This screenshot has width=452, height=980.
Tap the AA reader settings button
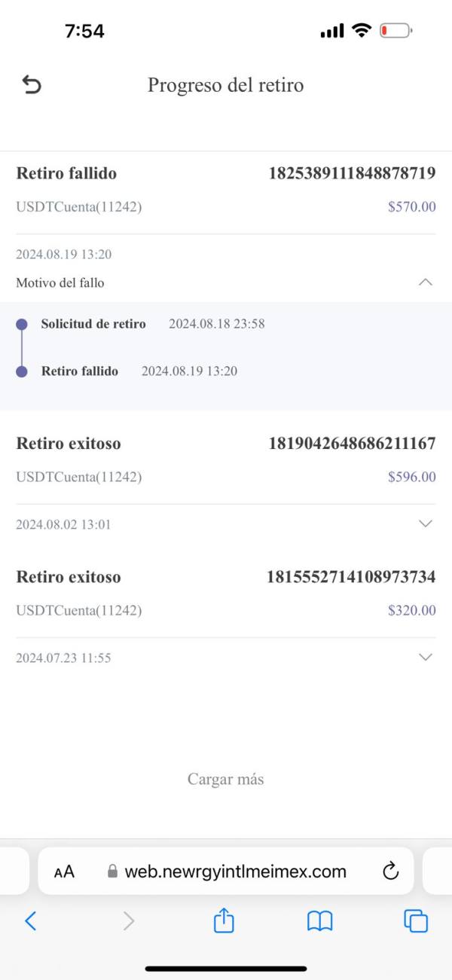pyautogui.click(x=65, y=872)
